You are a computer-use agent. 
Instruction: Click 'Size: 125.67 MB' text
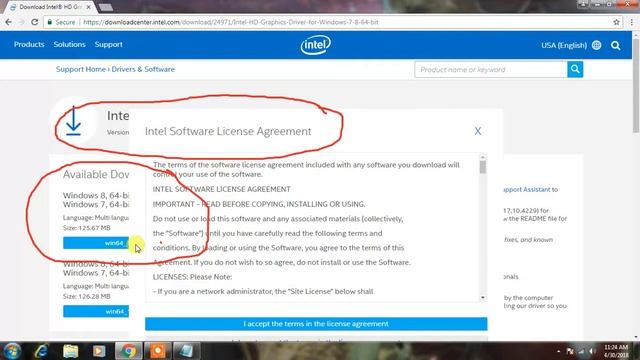[x=87, y=228]
